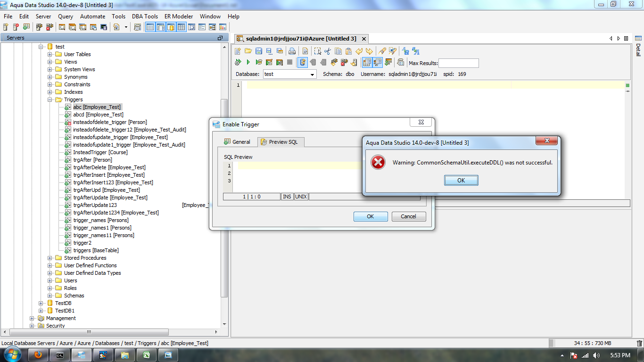Viewport: 644px width, 362px height.
Task: Click the New Script icon in query toolbar
Action: pyautogui.click(x=237, y=51)
